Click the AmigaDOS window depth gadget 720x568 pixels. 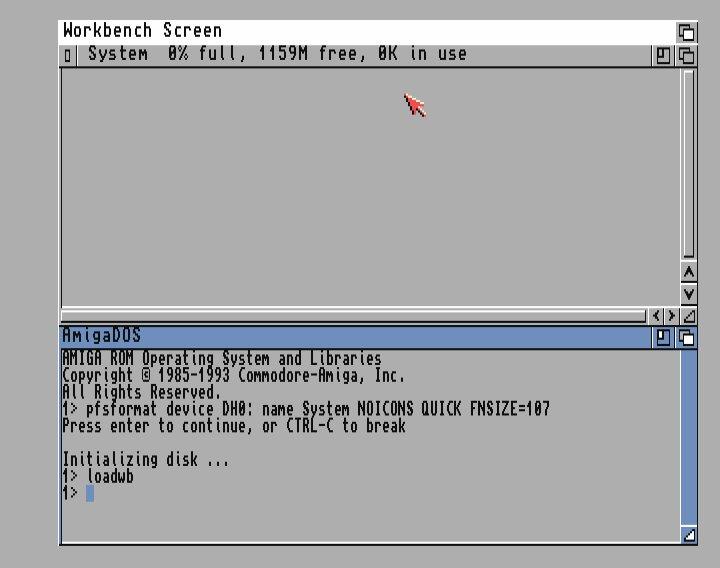tap(686, 337)
